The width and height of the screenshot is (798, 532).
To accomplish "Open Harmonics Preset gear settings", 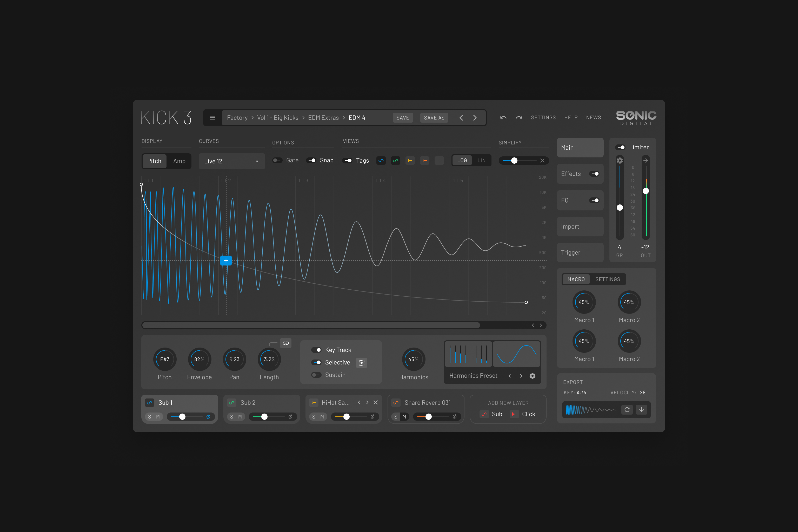I will click(532, 376).
